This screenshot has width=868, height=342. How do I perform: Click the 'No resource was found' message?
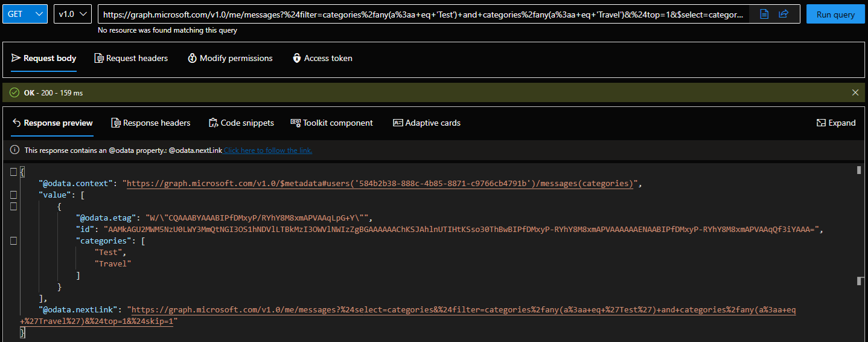(x=167, y=30)
